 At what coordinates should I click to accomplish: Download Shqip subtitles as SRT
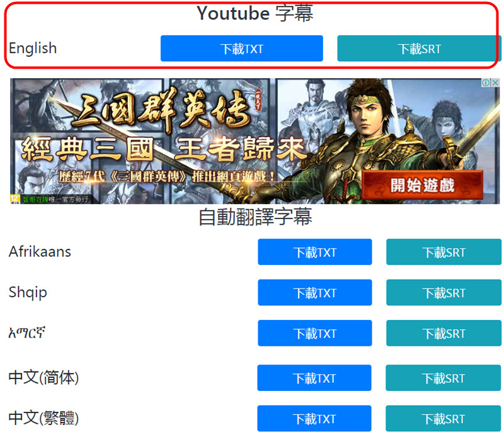click(x=444, y=292)
